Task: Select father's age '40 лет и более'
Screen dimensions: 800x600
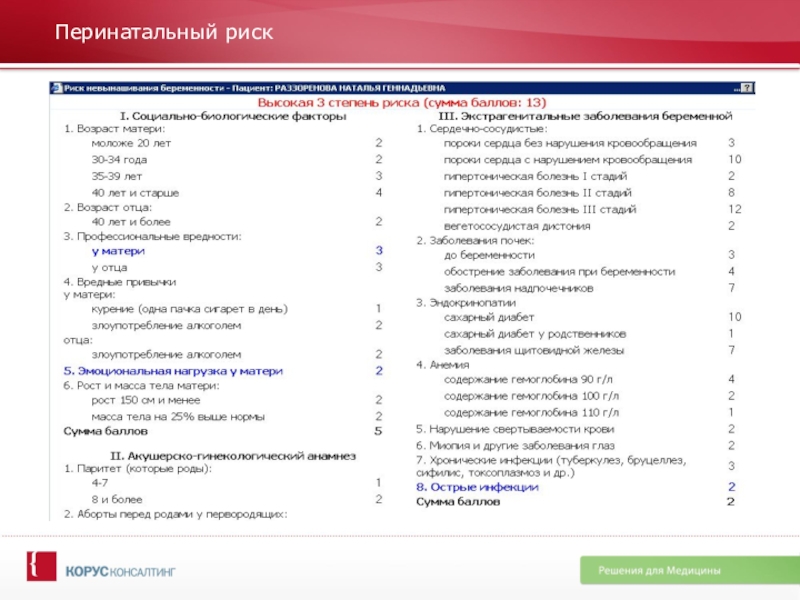Action: (x=131, y=222)
